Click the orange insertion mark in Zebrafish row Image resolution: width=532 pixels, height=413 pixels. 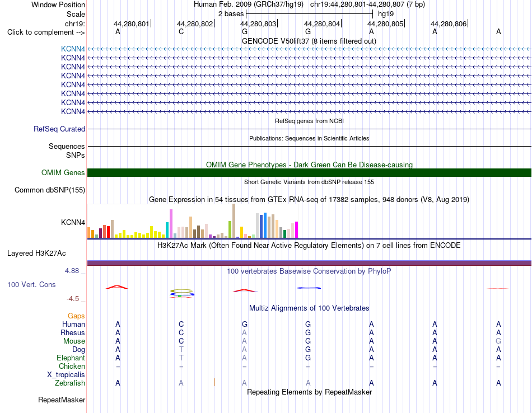214,382
